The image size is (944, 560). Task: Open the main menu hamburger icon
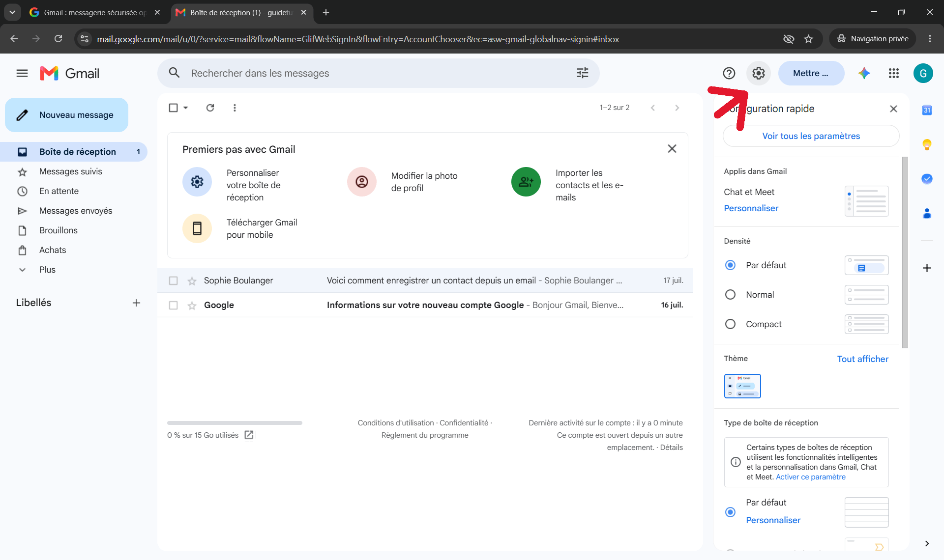pyautogui.click(x=22, y=73)
